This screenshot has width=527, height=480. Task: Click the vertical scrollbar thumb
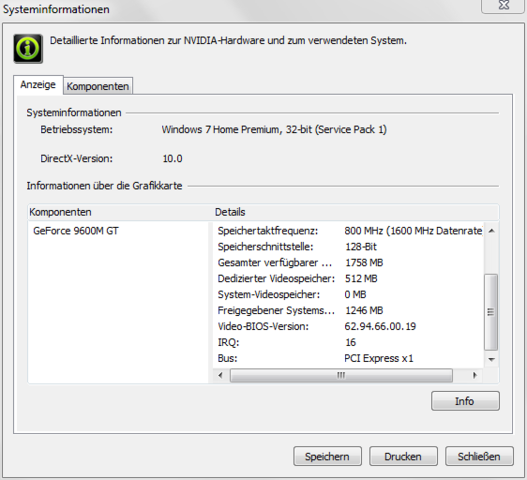(491, 312)
